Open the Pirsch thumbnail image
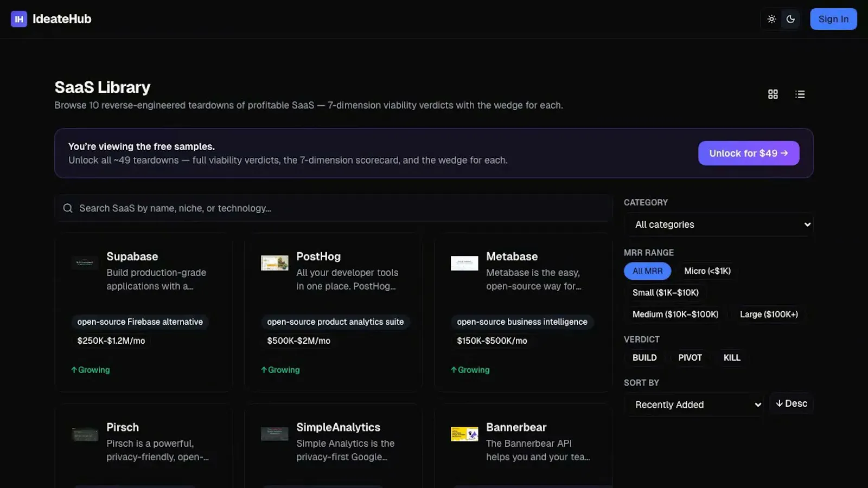This screenshot has width=868, height=488. click(85, 434)
